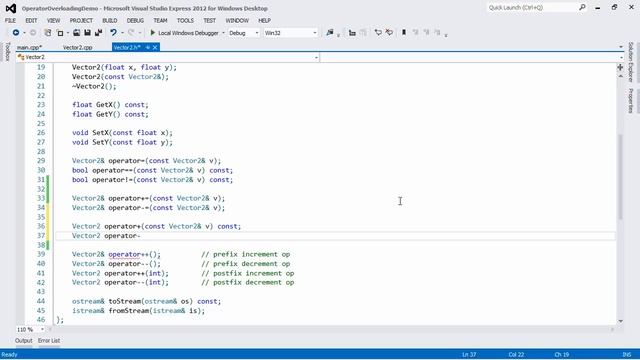Click '~Vector2();' on line 21

point(94,86)
